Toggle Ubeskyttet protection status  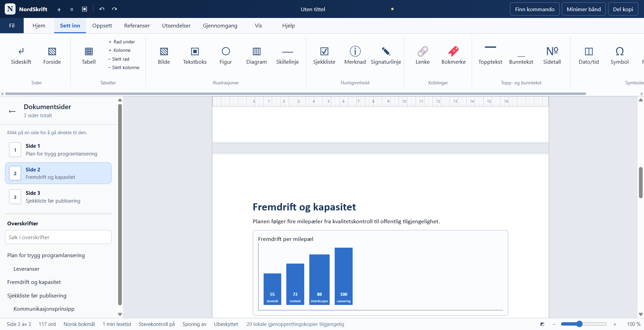[x=226, y=324]
